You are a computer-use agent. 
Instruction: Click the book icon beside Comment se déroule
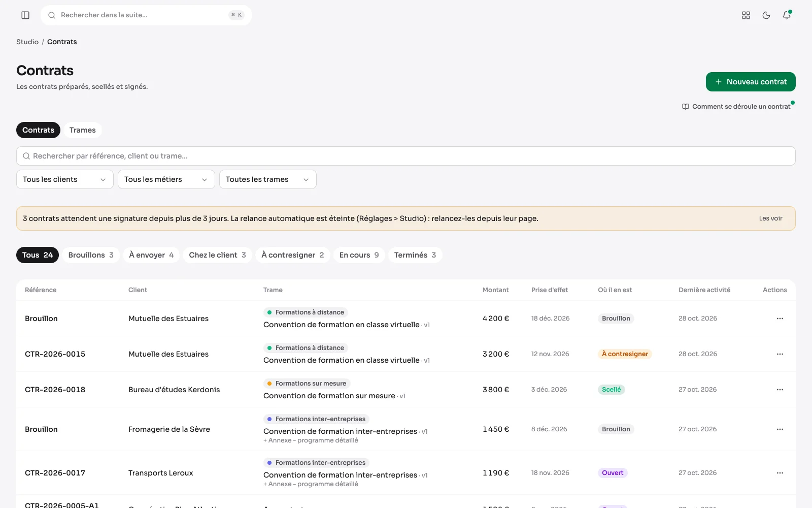click(x=686, y=107)
